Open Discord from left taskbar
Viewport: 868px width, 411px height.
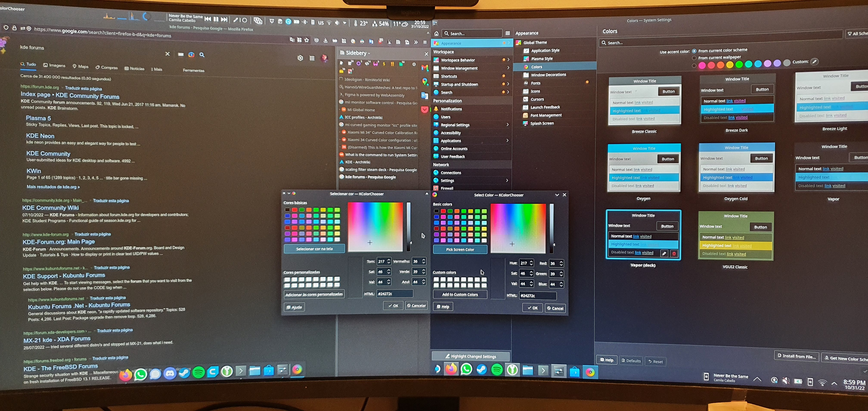pyautogui.click(x=170, y=373)
